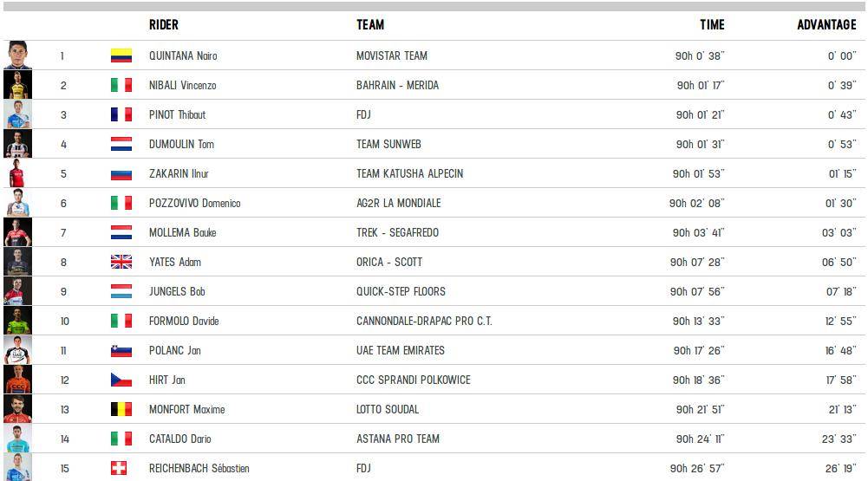Click the Belgian flag next to Monfort Maxime

tap(121, 409)
